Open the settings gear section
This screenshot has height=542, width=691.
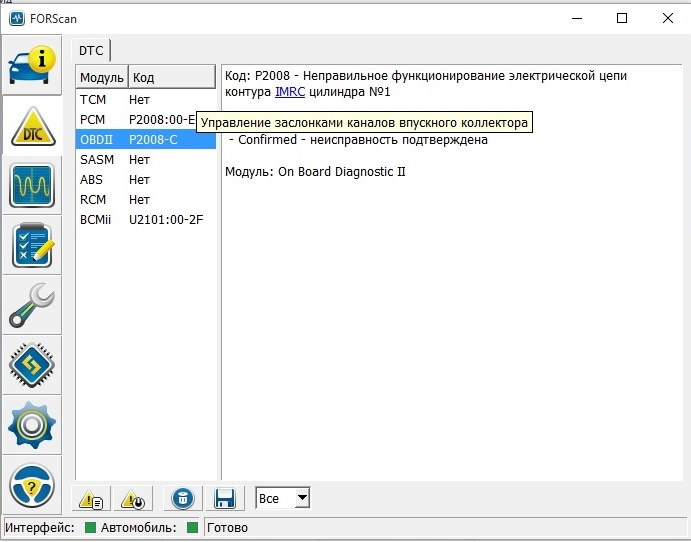coord(32,425)
